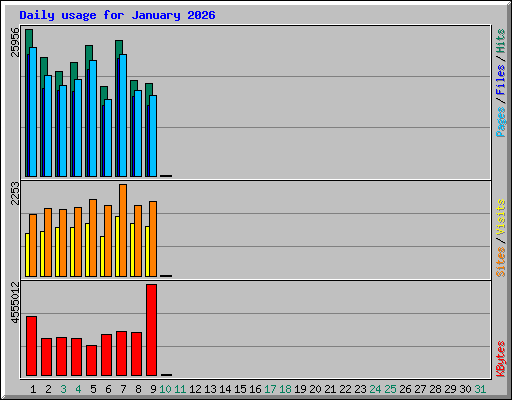This screenshot has height=400, width=512.
Task: Click day 2 on the x-axis
Action: (48, 389)
